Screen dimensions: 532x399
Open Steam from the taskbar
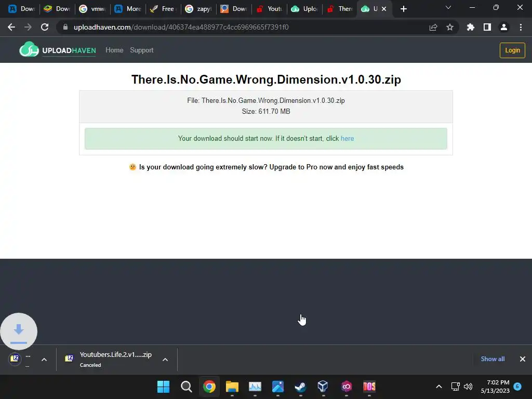pyautogui.click(x=301, y=387)
